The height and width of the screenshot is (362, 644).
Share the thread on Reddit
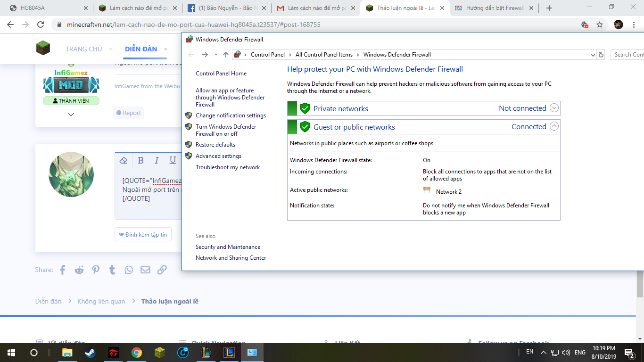79,270
